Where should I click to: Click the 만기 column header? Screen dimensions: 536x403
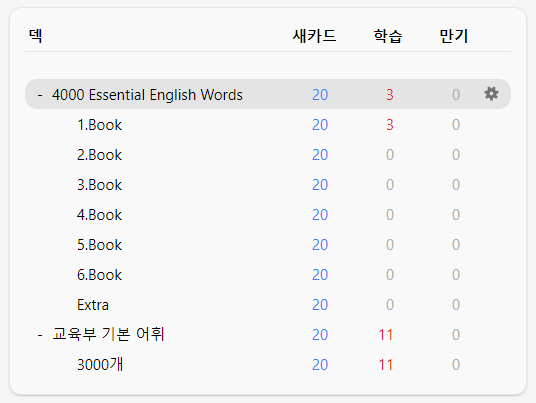point(454,36)
